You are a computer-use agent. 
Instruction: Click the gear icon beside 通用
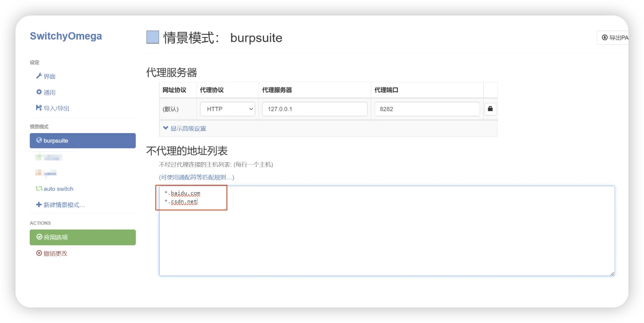(39, 92)
